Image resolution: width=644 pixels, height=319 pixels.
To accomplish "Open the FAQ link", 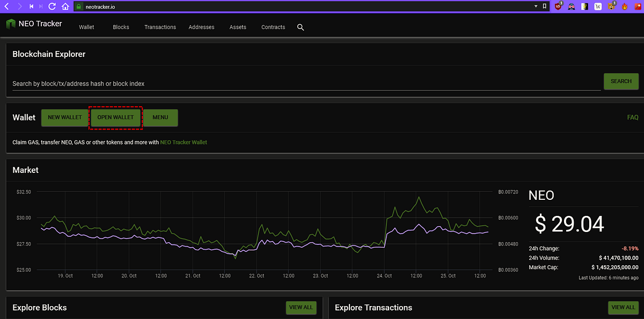I will coord(632,118).
